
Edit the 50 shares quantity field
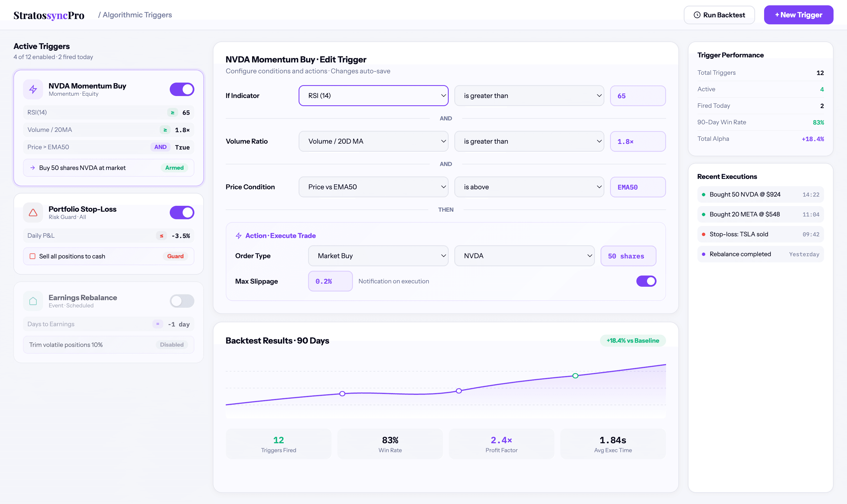pos(628,256)
